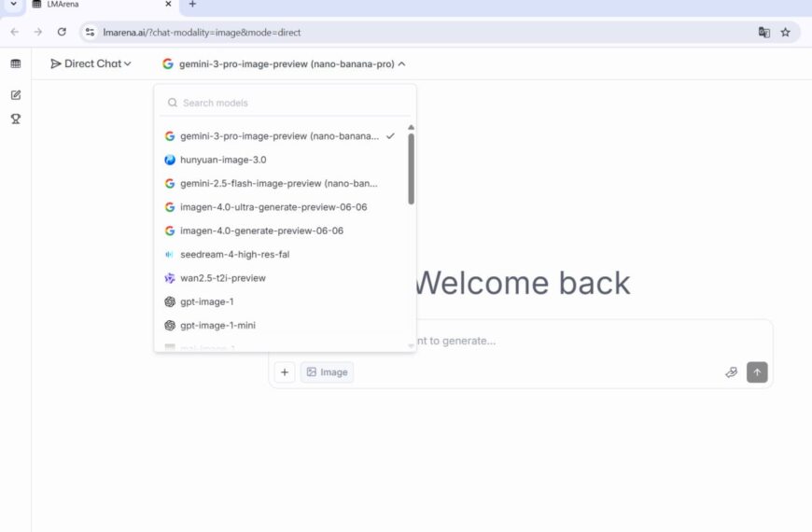Collapse the gemini-3-pro-image-preview model selector
Screen dimensions: 812x532
click(284, 63)
